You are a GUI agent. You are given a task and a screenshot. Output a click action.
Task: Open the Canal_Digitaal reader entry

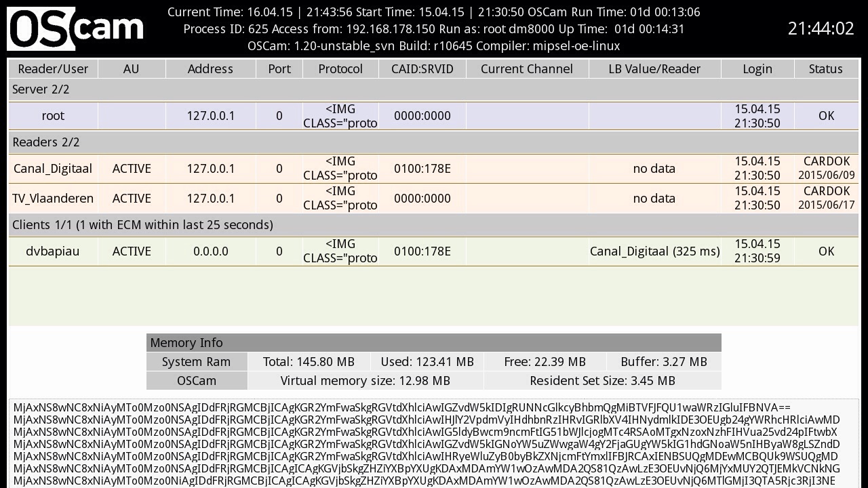53,169
